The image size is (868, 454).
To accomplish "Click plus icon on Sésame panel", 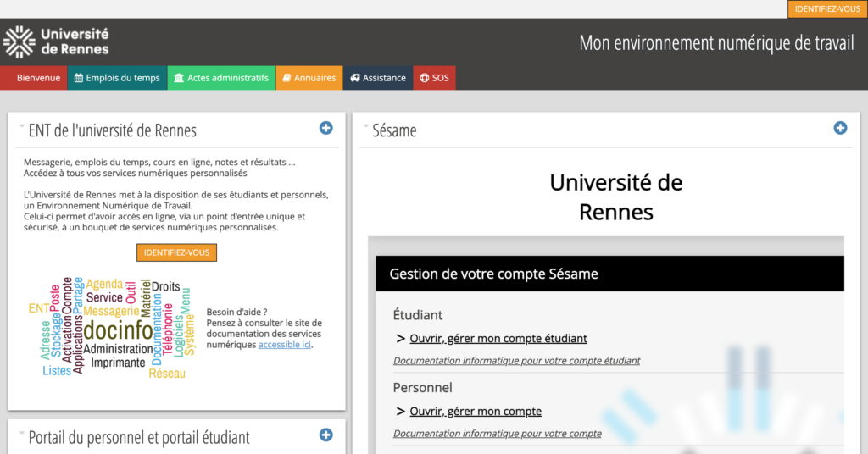I will tap(840, 128).
